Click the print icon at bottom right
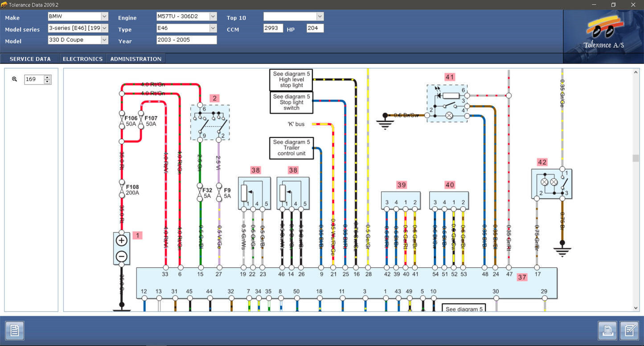The height and width of the screenshot is (346, 644). (607, 331)
